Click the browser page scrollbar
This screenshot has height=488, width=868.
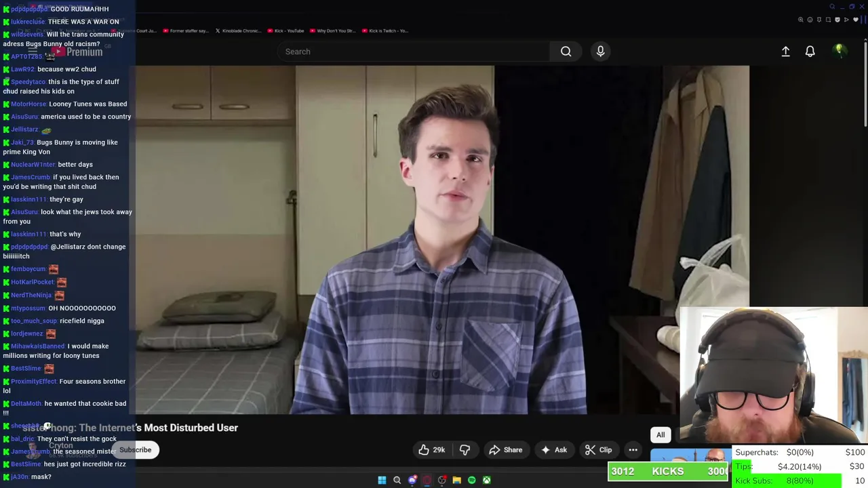pyautogui.click(x=865, y=84)
